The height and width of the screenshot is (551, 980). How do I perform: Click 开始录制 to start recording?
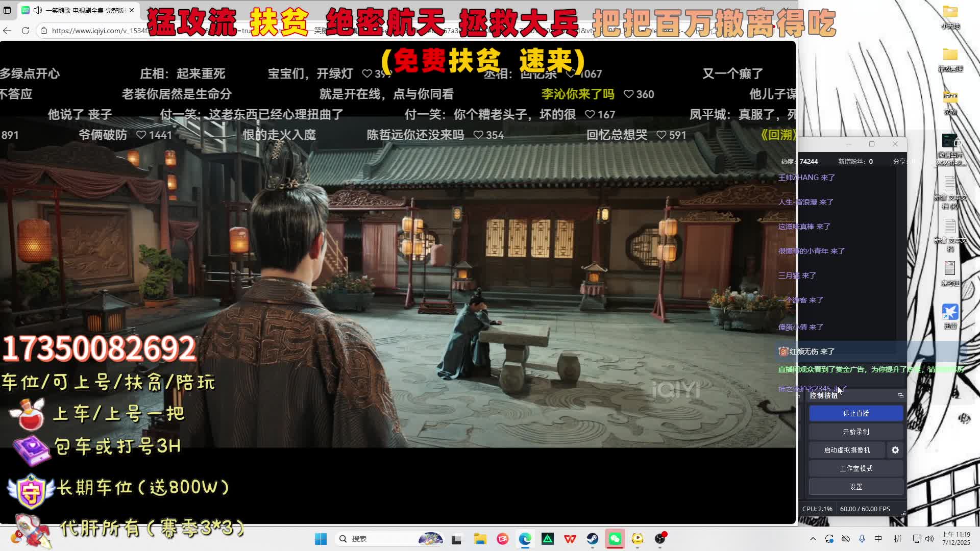[855, 432]
